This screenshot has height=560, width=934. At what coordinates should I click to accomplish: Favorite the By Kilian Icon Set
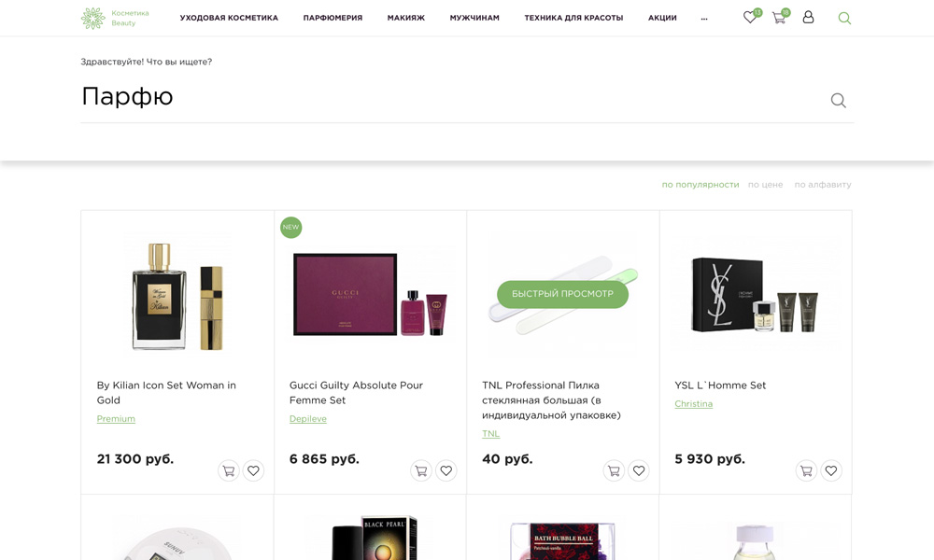coord(253,471)
